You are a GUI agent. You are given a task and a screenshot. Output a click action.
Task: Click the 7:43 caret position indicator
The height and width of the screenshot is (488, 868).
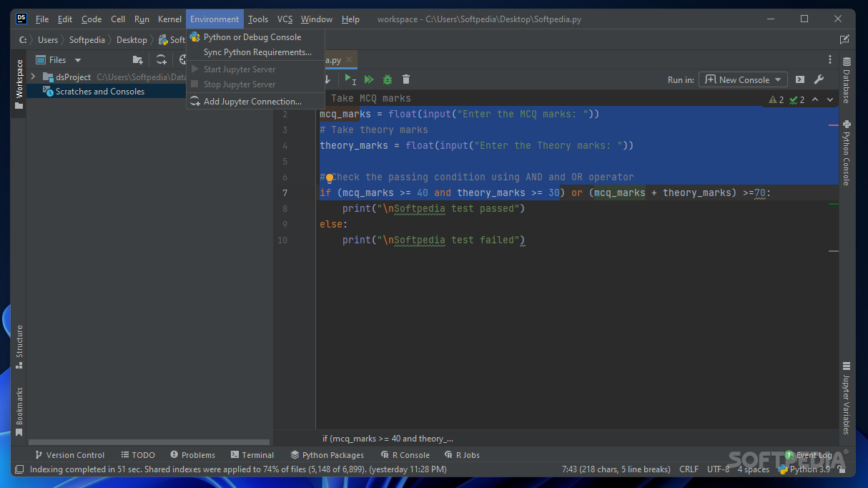pyautogui.click(x=616, y=469)
